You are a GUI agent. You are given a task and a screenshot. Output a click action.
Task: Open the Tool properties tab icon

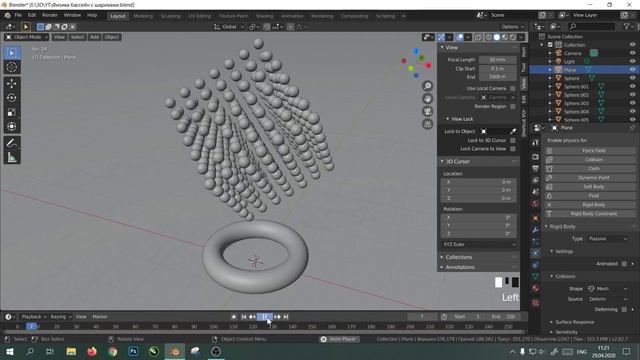point(536,142)
